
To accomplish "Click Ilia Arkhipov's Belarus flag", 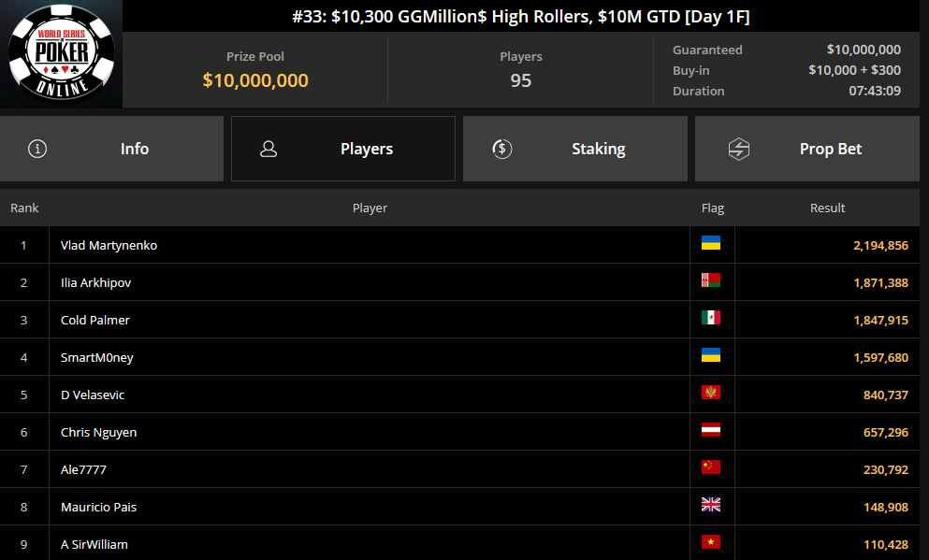I will (x=711, y=280).
